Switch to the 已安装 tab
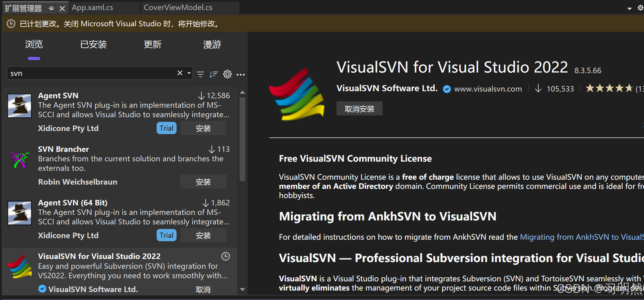 (x=93, y=44)
